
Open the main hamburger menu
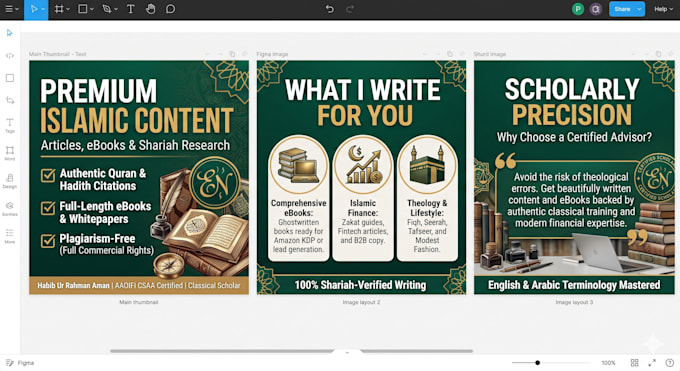pos(9,9)
